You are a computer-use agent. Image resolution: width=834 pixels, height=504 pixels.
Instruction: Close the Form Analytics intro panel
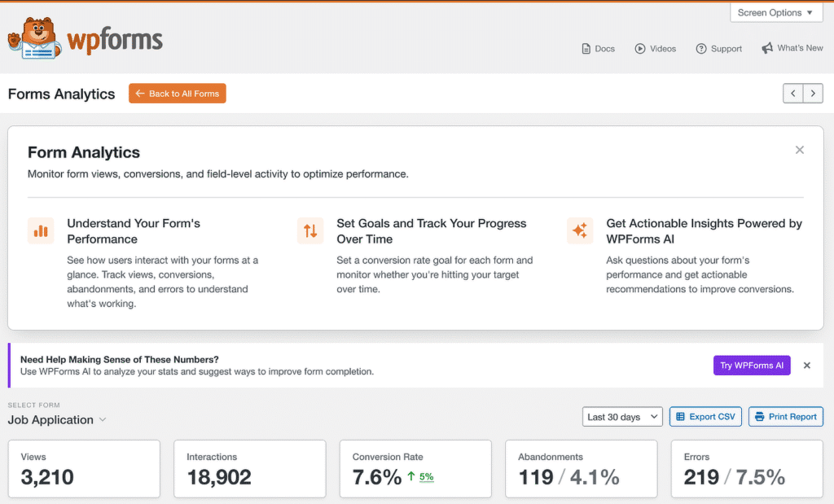pyautogui.click(x=800, y=150)
